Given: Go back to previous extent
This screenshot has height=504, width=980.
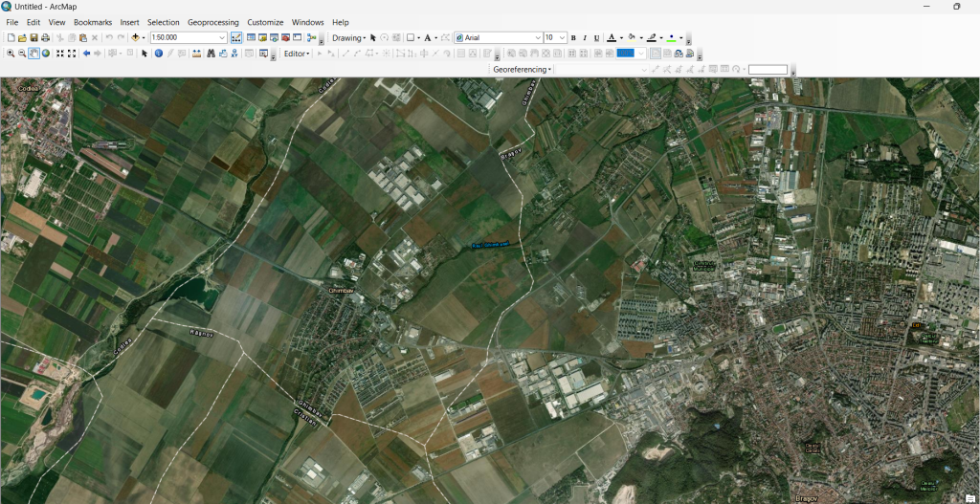Looking at the screenshot, I should click(x=86, y=54).
